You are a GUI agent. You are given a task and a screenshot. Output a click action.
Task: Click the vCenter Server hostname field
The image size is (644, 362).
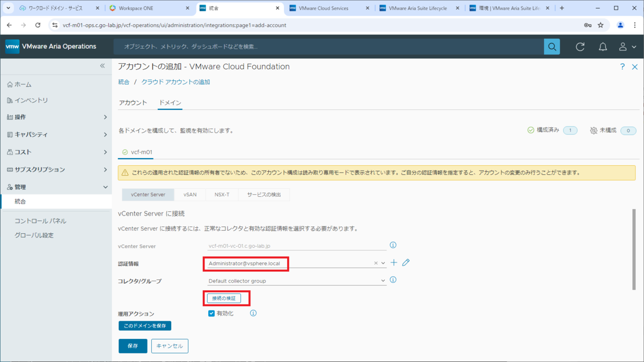[x=297, y=246]
